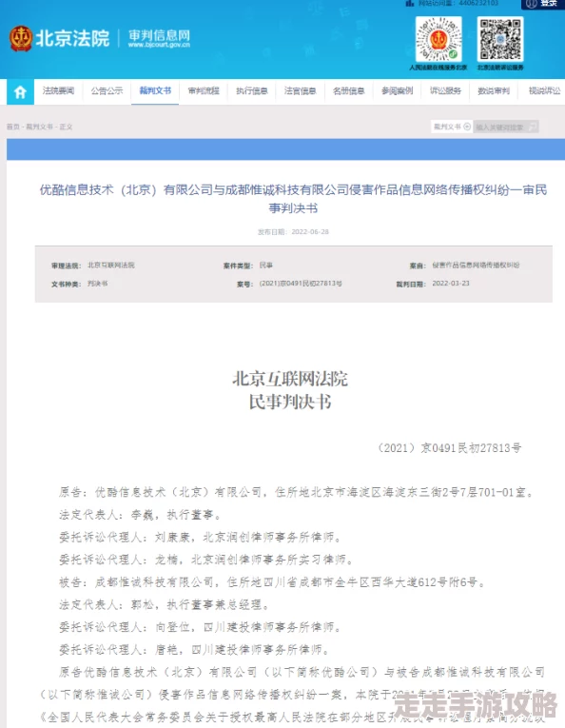Click the line 委托诉讼代理人：刘康康
The height and width of the screenshot is (728, 565).
[201, 537]
